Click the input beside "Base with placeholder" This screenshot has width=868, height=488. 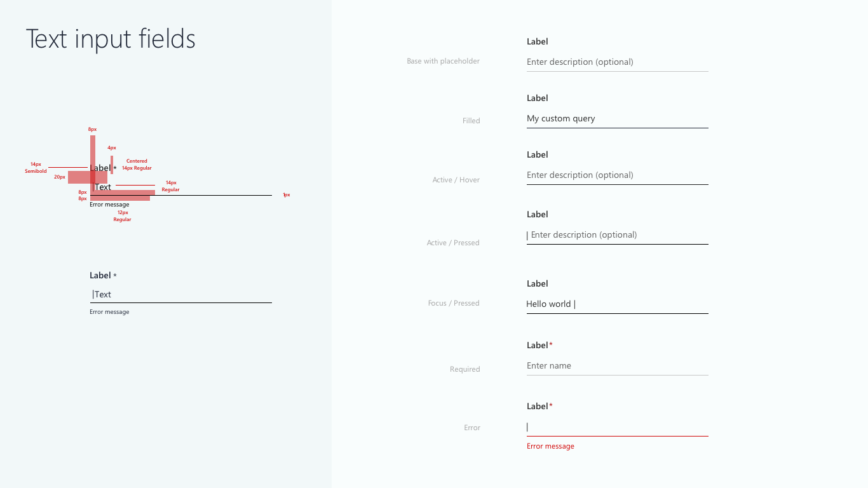pos(616,62)
